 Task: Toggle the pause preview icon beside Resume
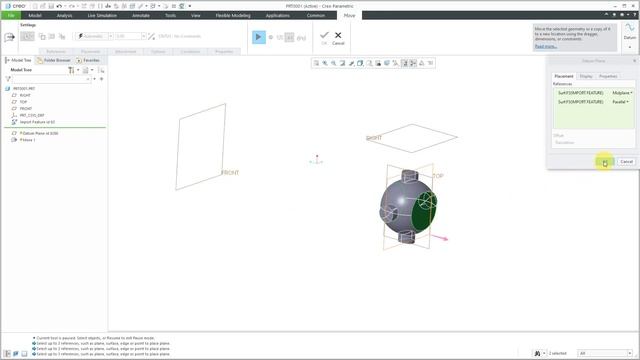click(x=271, y=37)
